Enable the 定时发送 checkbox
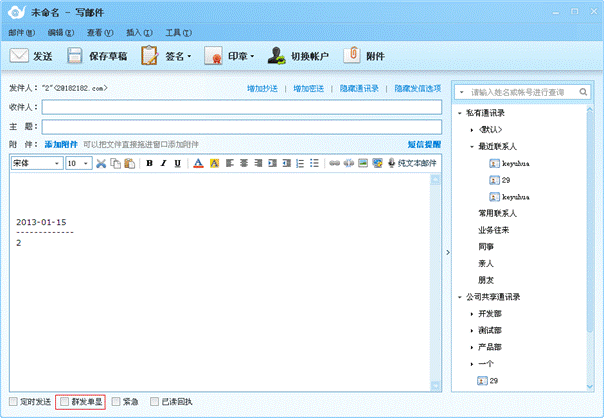The height and width of the screenshot is (418, 604). 13,402
